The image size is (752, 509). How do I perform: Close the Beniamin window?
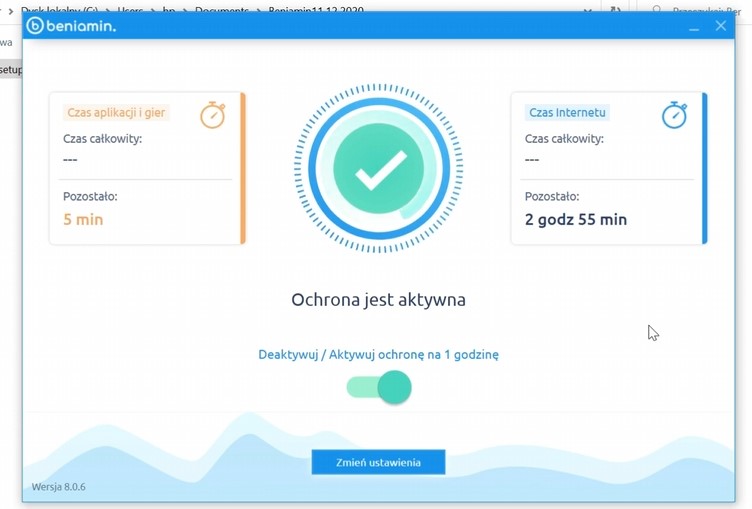[x=720, y=26]
